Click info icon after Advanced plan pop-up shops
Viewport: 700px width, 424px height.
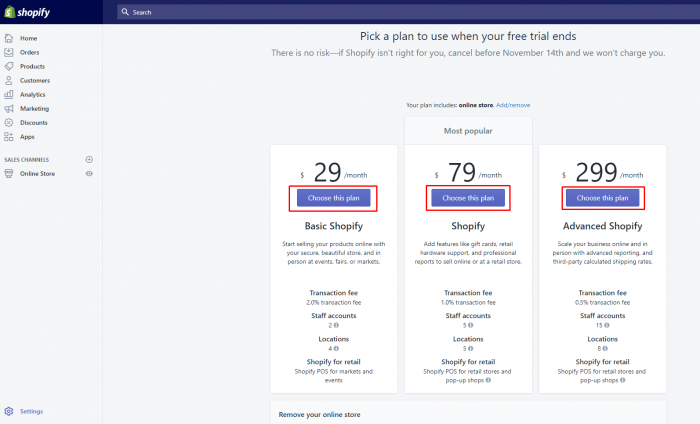(623, 380)
